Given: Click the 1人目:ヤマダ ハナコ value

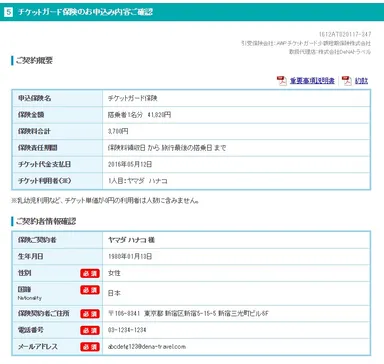Looking at the screenshot, I should coord(138,181).
